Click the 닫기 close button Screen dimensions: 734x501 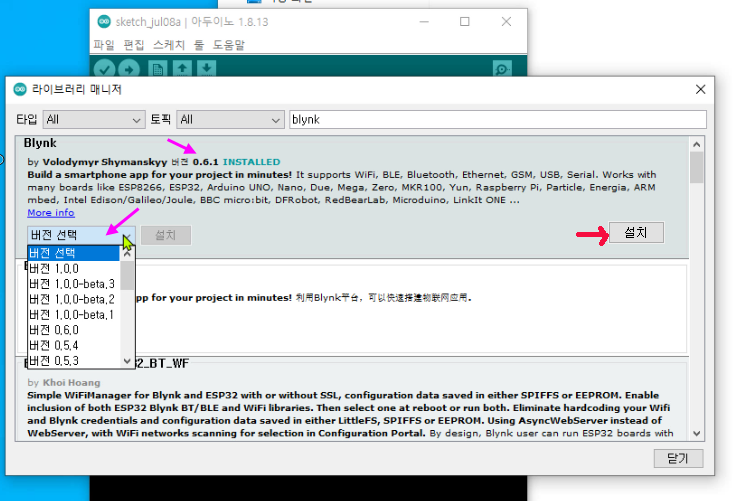tap(678, 458)
